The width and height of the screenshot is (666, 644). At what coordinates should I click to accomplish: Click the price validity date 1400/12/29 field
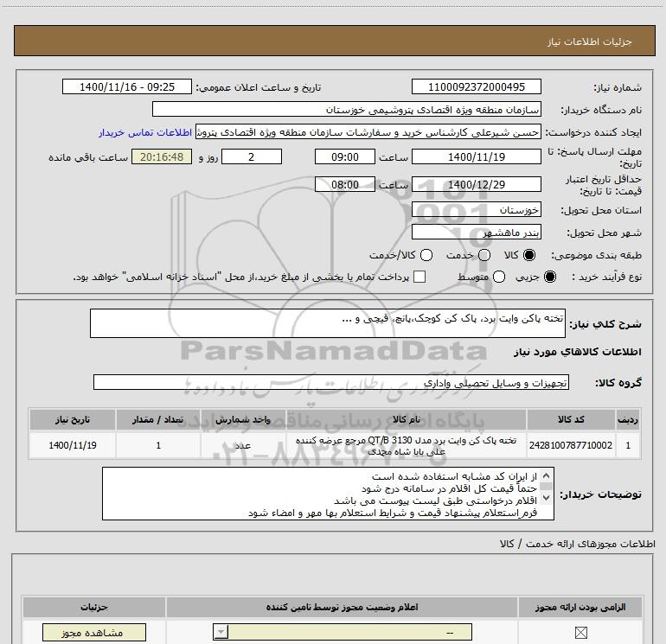click(476, 184)
